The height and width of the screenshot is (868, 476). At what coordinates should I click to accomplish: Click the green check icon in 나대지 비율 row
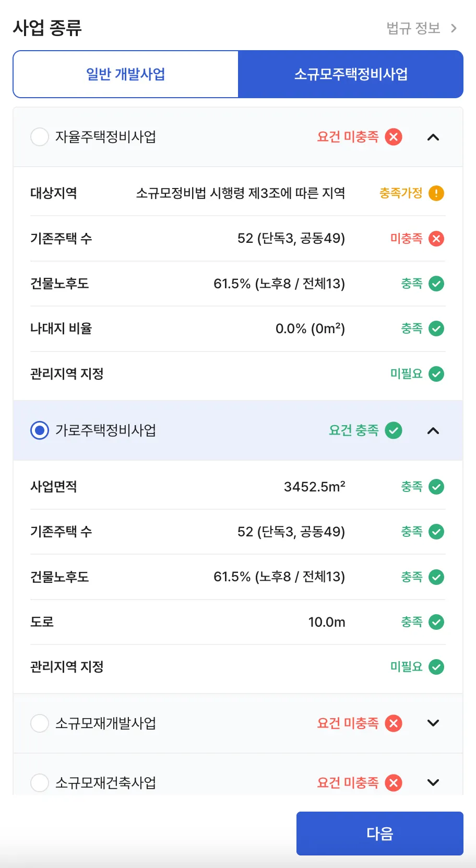436,329
